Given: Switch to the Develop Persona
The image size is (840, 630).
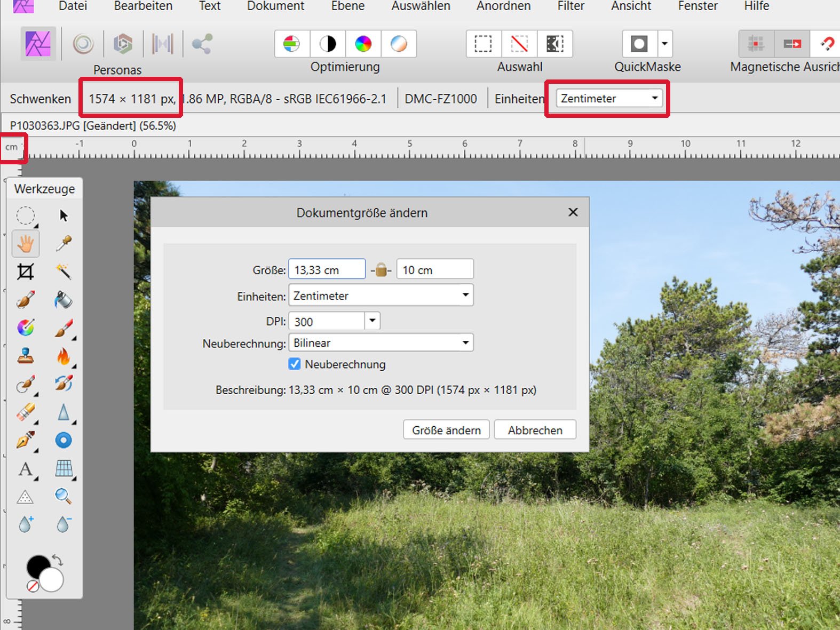Looking at the screenshot, I should tap(123, 44).
